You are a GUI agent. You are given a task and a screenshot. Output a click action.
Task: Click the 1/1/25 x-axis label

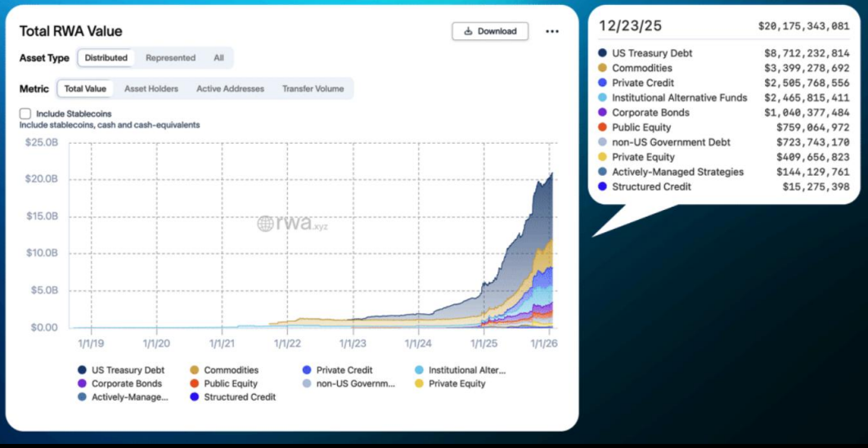[x=484, y=344]
